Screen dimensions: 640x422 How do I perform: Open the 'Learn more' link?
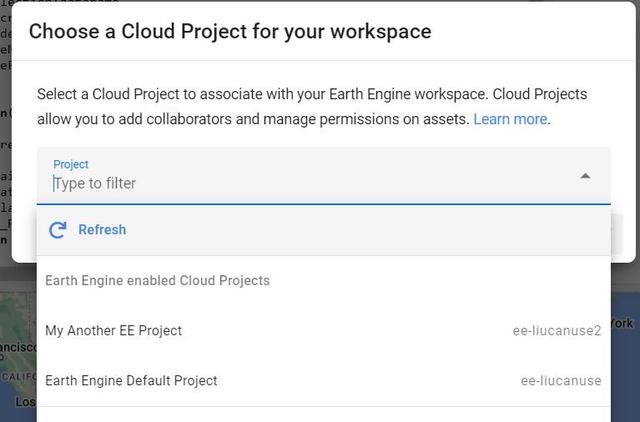point(510,119)
